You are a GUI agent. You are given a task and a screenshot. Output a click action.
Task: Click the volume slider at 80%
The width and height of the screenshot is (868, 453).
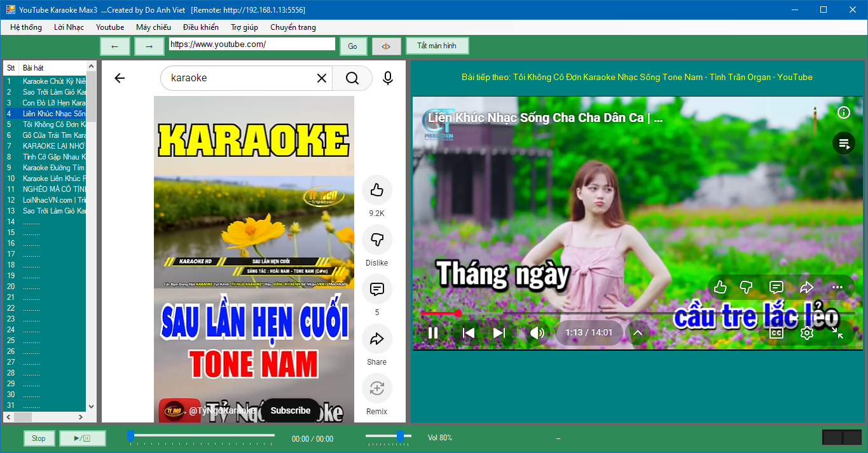tap(389, 436)
